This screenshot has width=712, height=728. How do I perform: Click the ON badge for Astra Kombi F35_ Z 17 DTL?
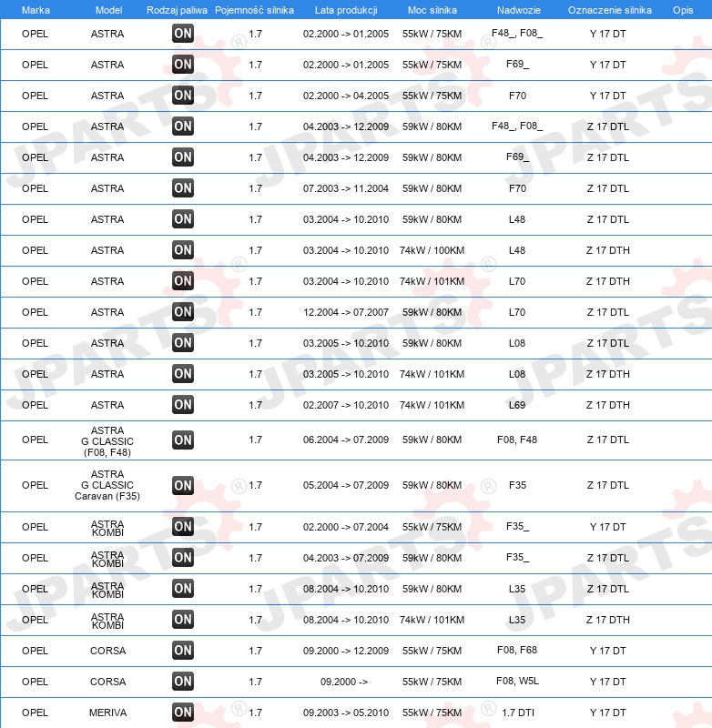pyautogui.click(x=182, y=558)
